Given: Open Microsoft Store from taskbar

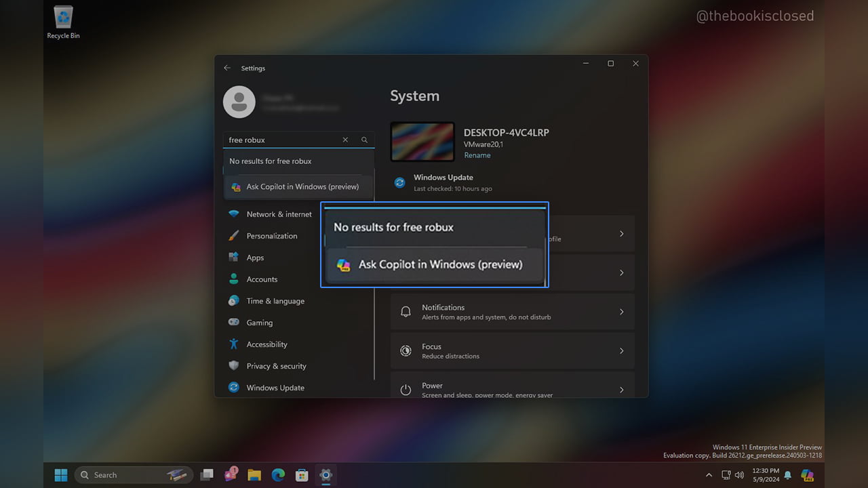Looking at the screenshot, I should [302, 474].
